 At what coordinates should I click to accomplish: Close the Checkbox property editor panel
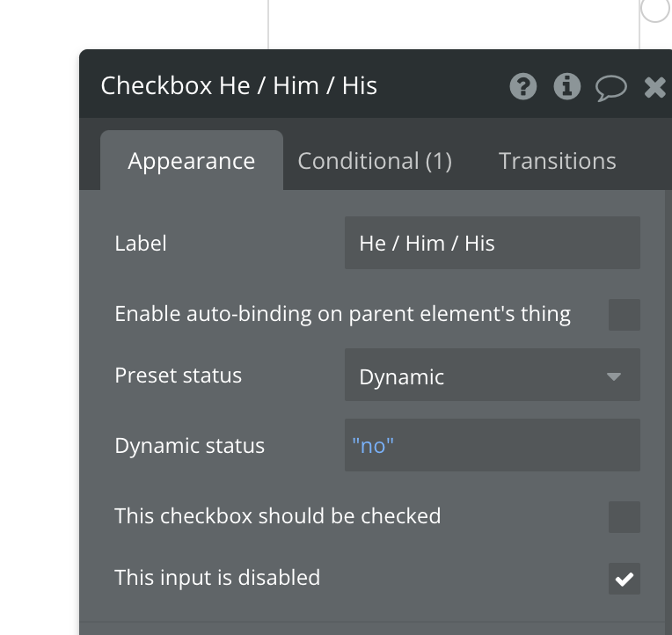pos(655,86)
